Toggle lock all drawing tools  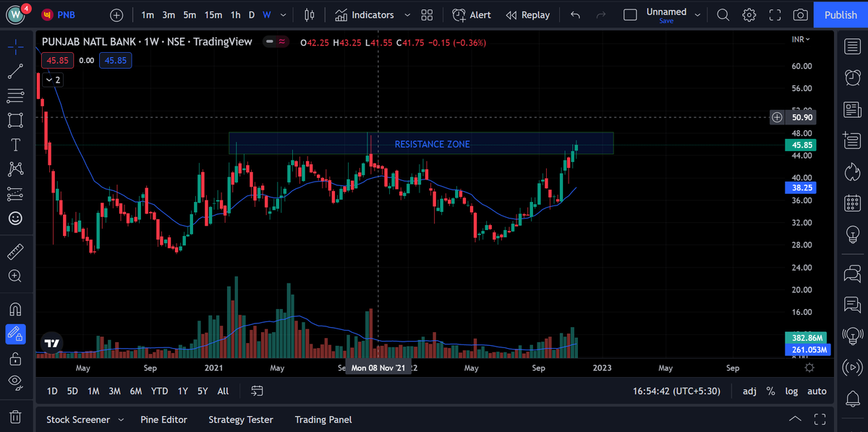click(15, 358)
